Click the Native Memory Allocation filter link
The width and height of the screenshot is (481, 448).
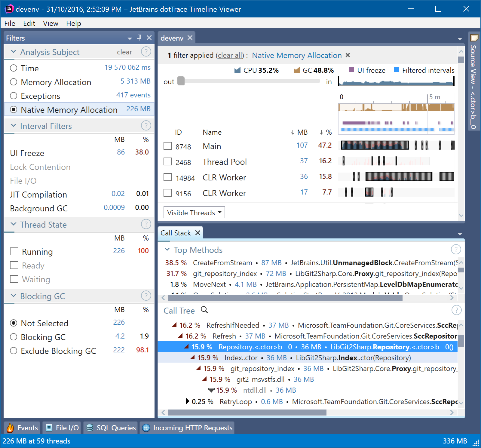(297, 55)
